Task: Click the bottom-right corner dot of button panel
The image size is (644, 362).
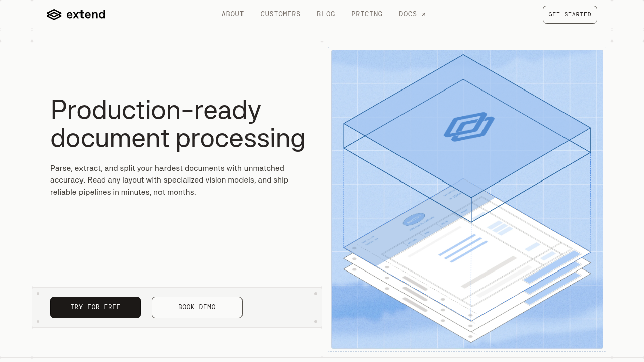Action: coord(316,321)
